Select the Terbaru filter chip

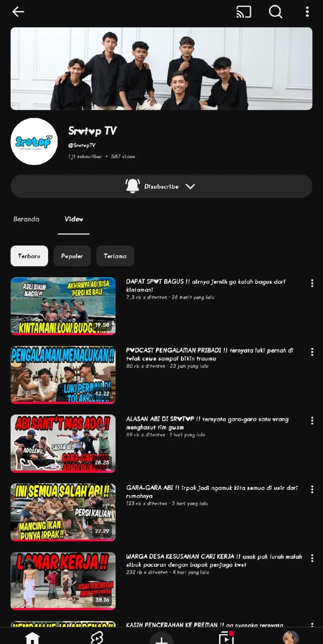[29, 256]
